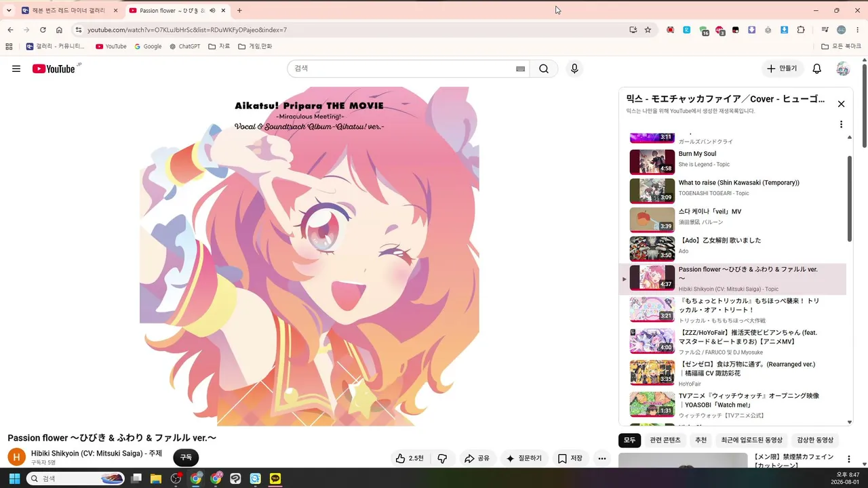868x488 pixels.
Task: Open the playlist panel three-dot options
Action: coord(841,125)
